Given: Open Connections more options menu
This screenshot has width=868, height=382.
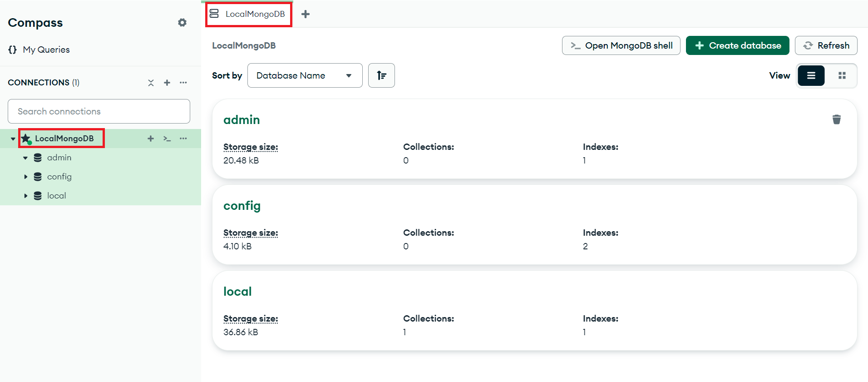Looking at the screenshot, I should pos(183,83).
